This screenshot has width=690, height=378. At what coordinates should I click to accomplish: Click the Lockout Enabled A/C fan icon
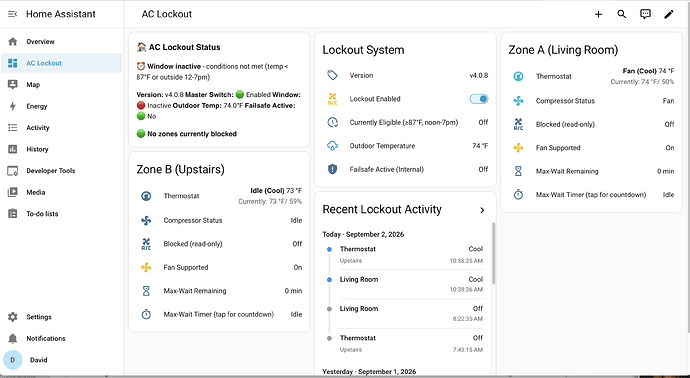[x=332, y=99]
